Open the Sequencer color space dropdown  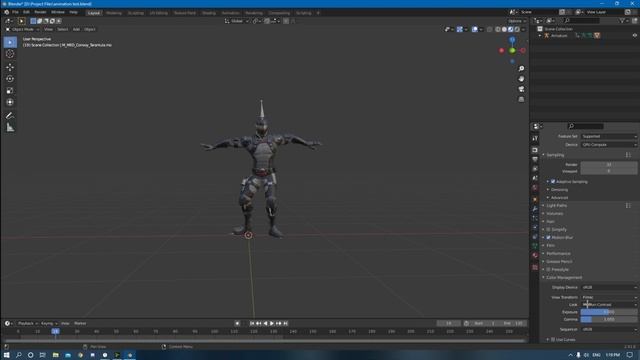pos(609,329)
